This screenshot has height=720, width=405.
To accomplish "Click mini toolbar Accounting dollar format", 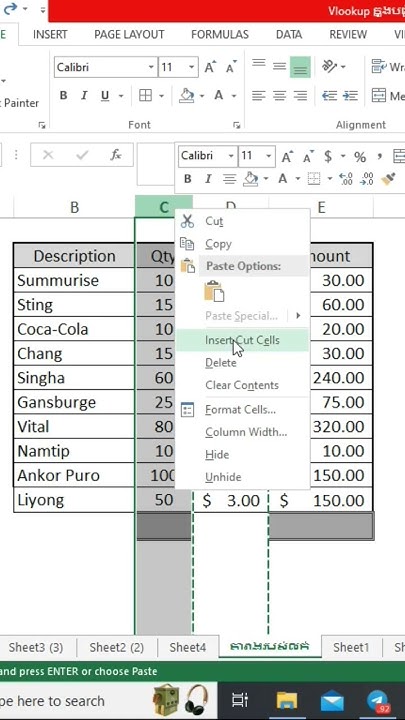I will point(328,157).
